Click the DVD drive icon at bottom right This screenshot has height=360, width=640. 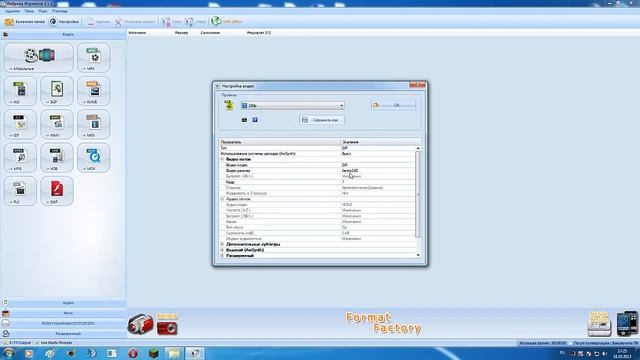(x=599, y=324)
